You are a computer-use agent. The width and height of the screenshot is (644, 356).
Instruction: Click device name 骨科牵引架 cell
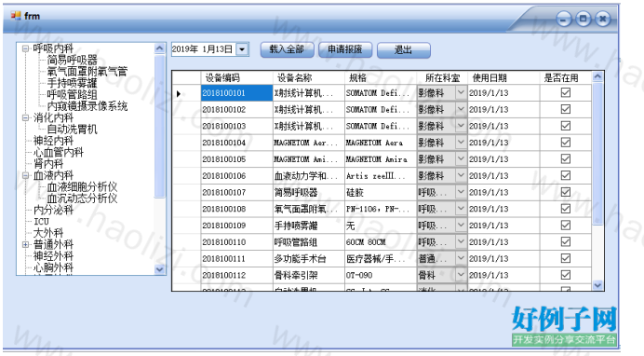click(308, 275)
